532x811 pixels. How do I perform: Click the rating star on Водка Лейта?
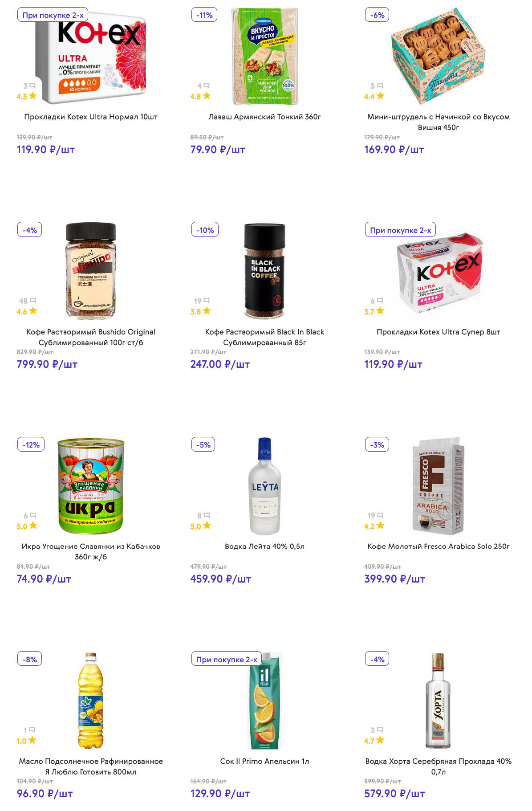click(207, 526)
